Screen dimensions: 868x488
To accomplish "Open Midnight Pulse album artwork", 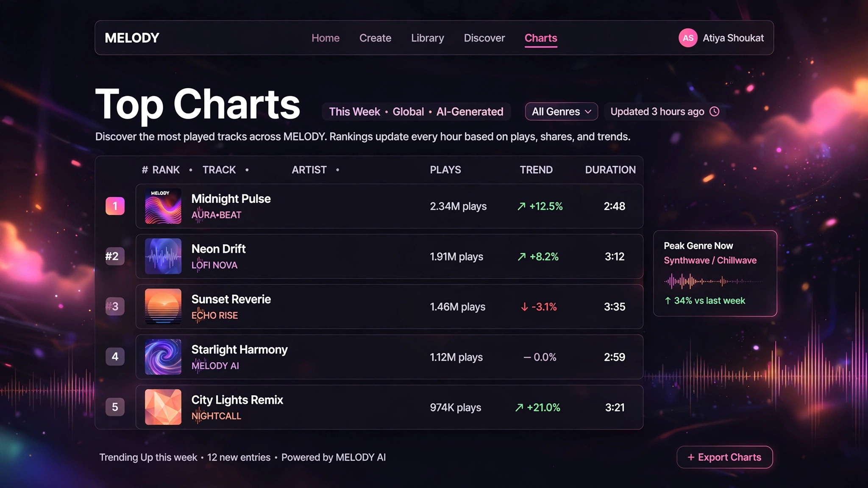I will (163, 206).
